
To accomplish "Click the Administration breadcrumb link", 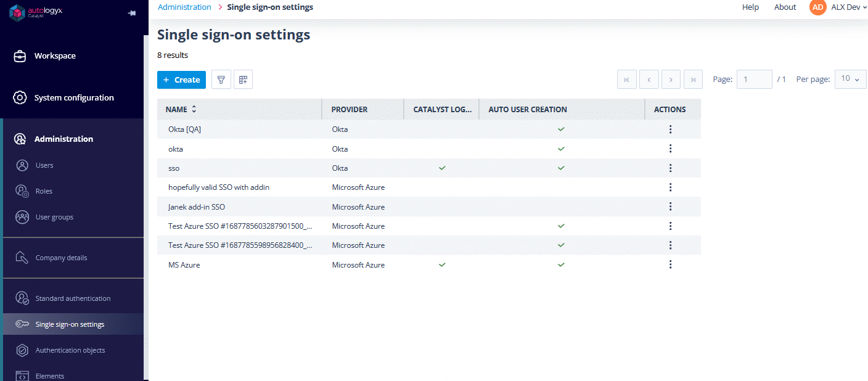I will (184, 7).
